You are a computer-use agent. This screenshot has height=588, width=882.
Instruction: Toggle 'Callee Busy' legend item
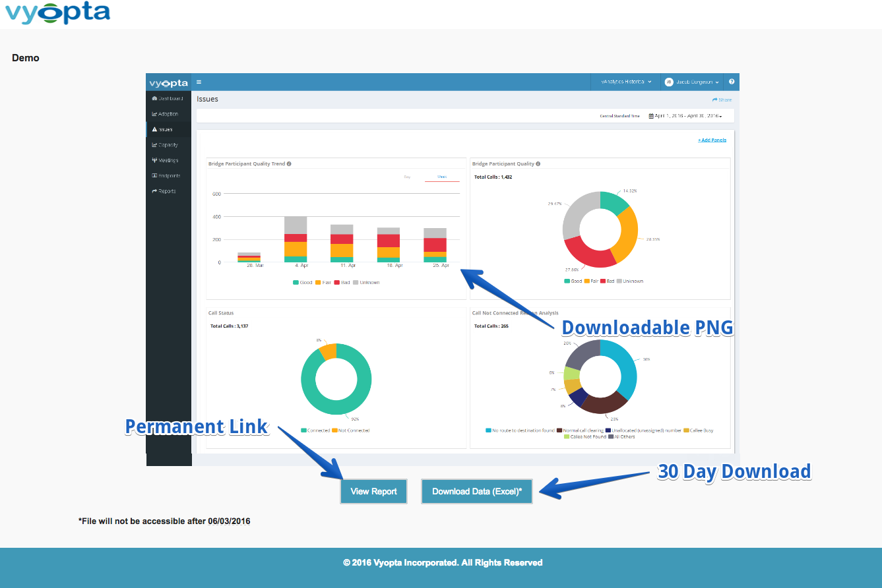coord(699,430)
